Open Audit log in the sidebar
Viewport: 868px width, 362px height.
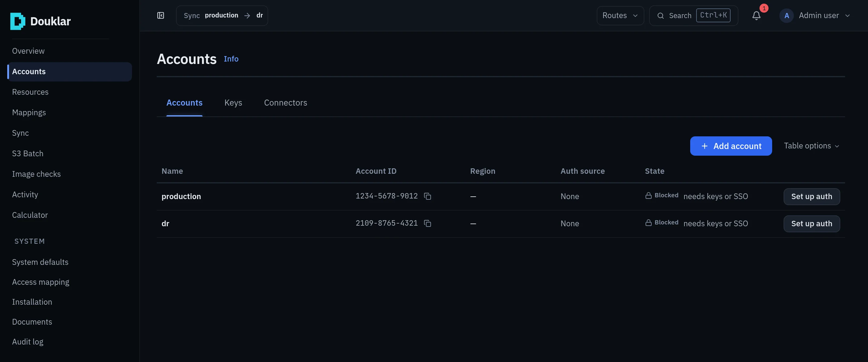[x=28, y=342]
